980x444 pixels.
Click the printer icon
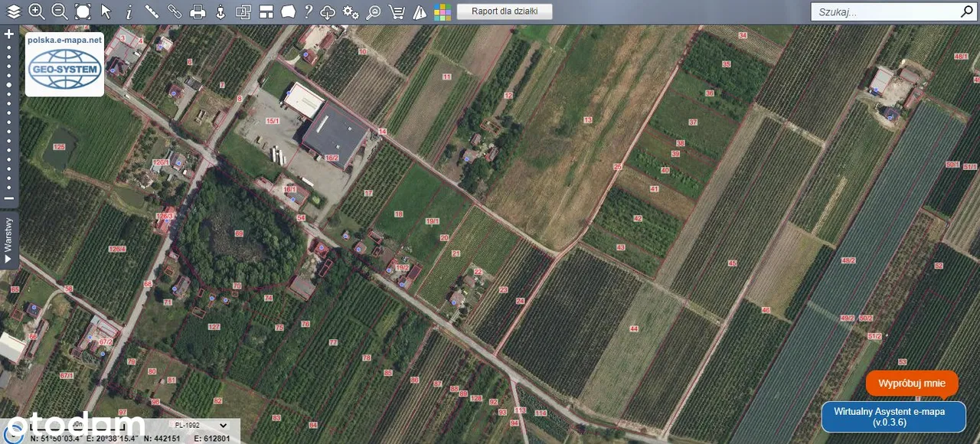click(x=198, y=11)
